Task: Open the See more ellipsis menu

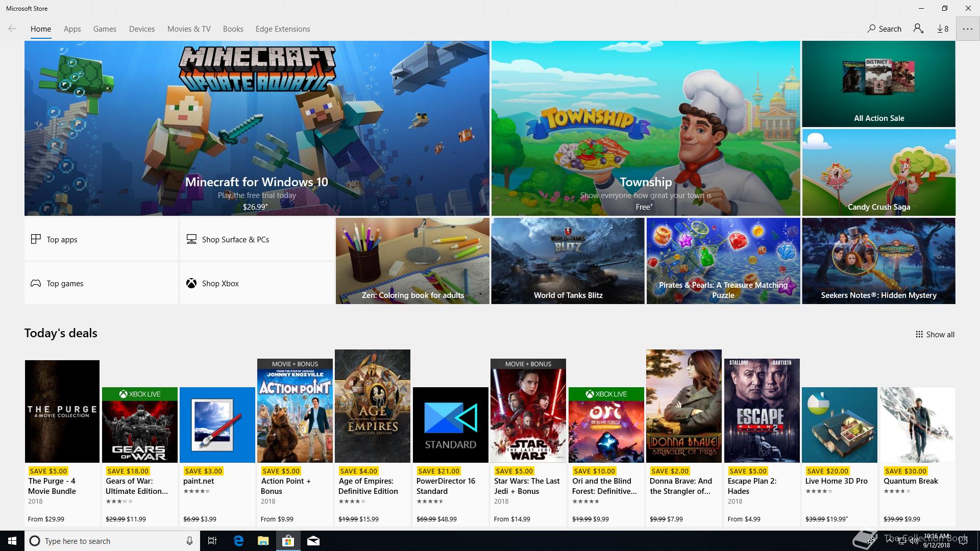Action: click(968, 29)
